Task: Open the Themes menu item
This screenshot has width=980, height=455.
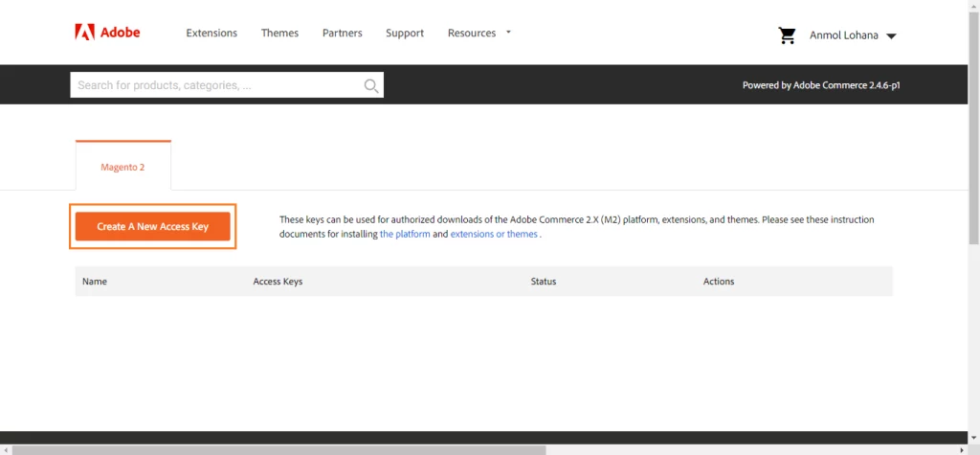Action: 279,34
